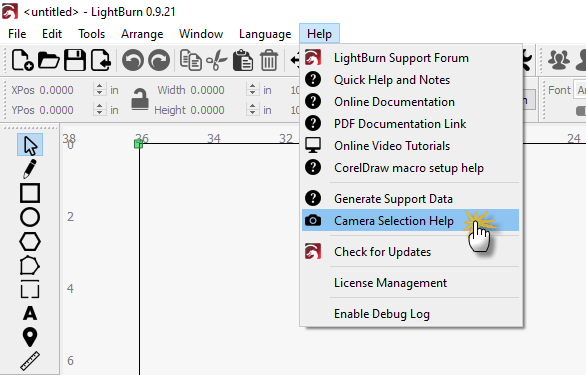The width and height of the screenshot is (586, 375).
Task: Save project with the floppy disk icon
Action: (x=75, y=60)
